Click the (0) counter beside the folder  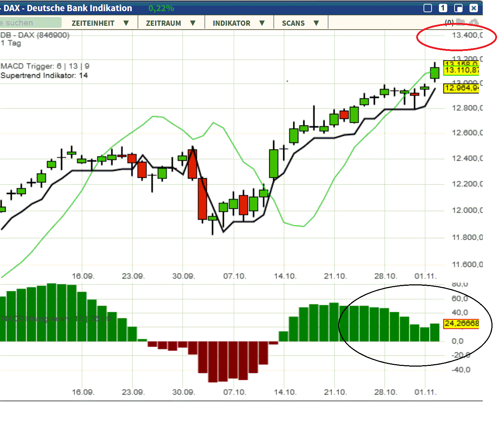[449, 23]
